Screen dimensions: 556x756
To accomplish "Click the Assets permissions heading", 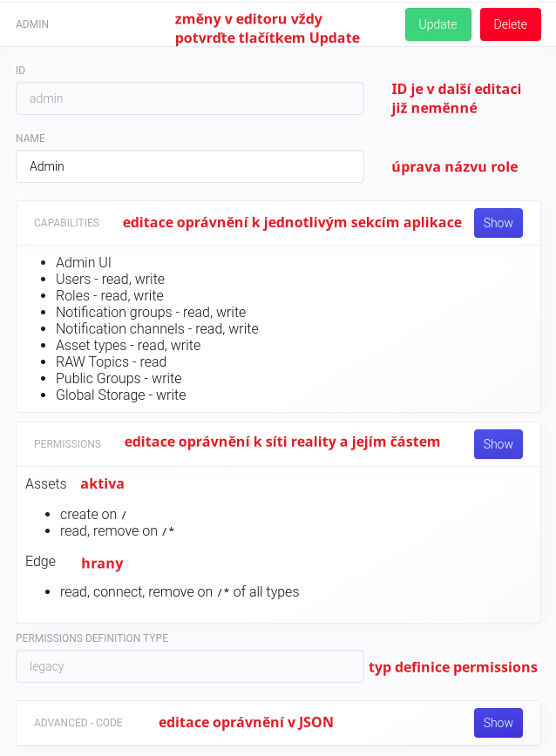I will (46, 483).
